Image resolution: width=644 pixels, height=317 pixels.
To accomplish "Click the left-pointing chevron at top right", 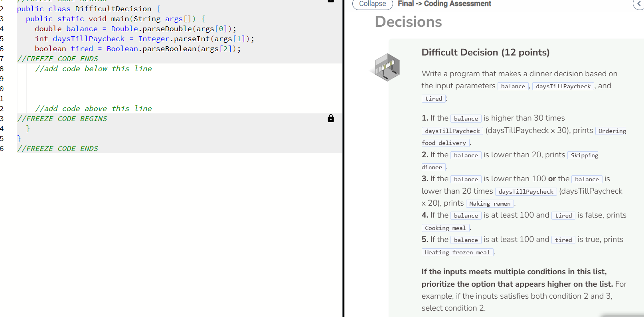I will (639, 4).
